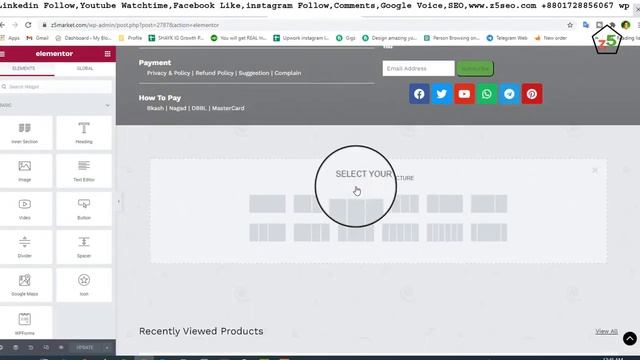Select the Image widget

tap(24, 171)
